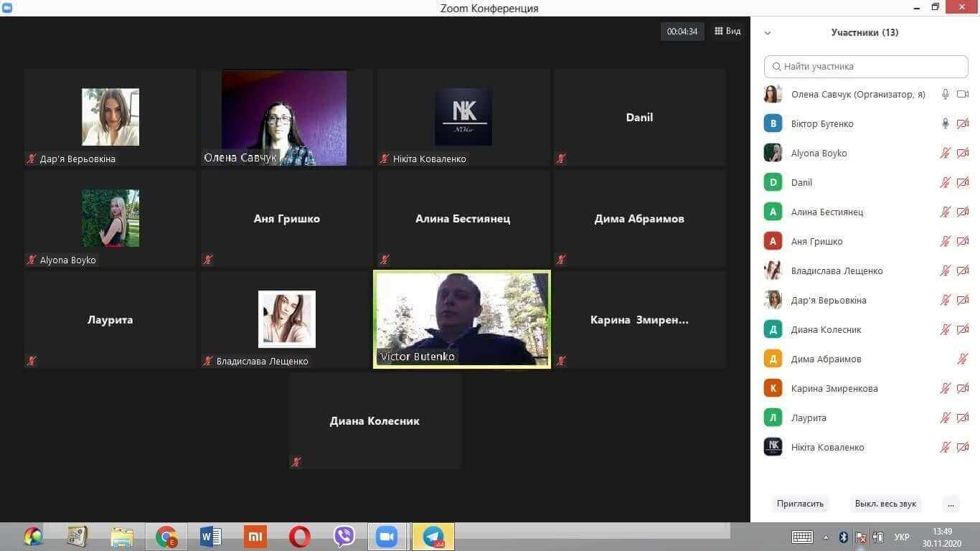Viewport: 980px width, 551px height.
Task: Click the Opera browser taskbar icon
Action: tap(300, 537)
